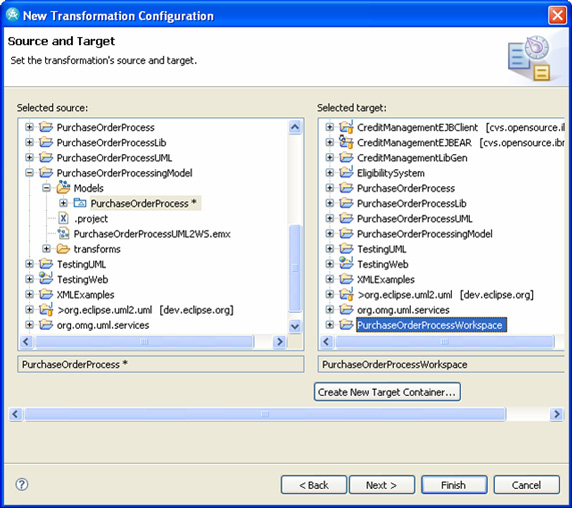
Task: Click the TestingWeb project icon in the target tree
Action: point(346,263)
